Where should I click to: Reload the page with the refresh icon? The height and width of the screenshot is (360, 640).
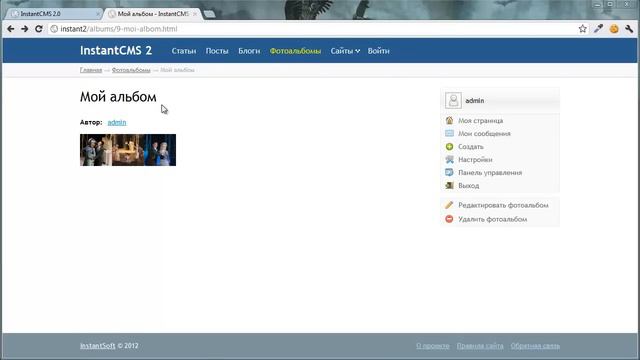coord(39,29)
